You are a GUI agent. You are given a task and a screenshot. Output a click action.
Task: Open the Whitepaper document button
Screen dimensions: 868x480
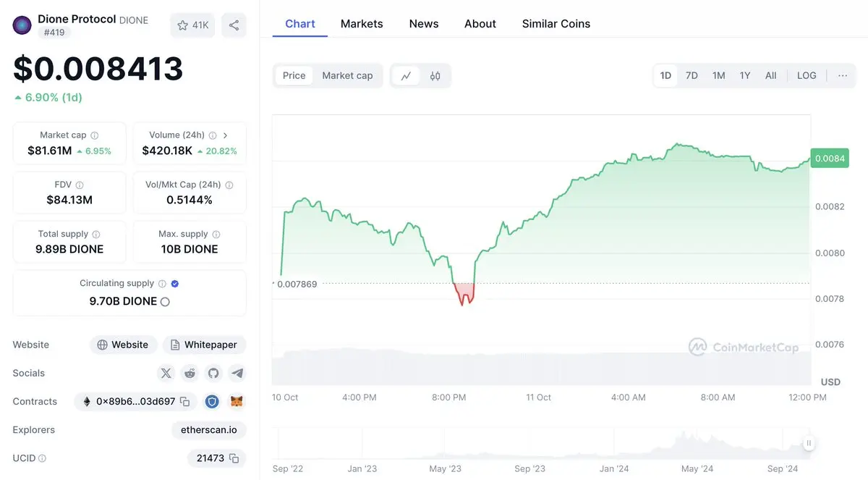(205, 345)
